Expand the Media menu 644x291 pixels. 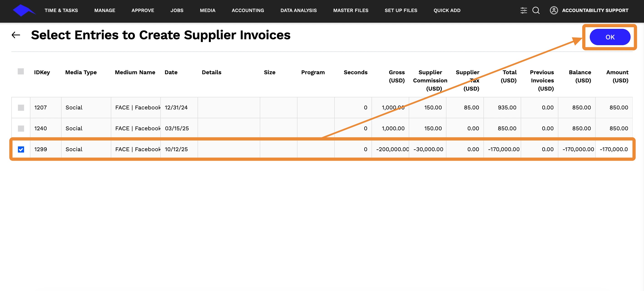(207, 10)
